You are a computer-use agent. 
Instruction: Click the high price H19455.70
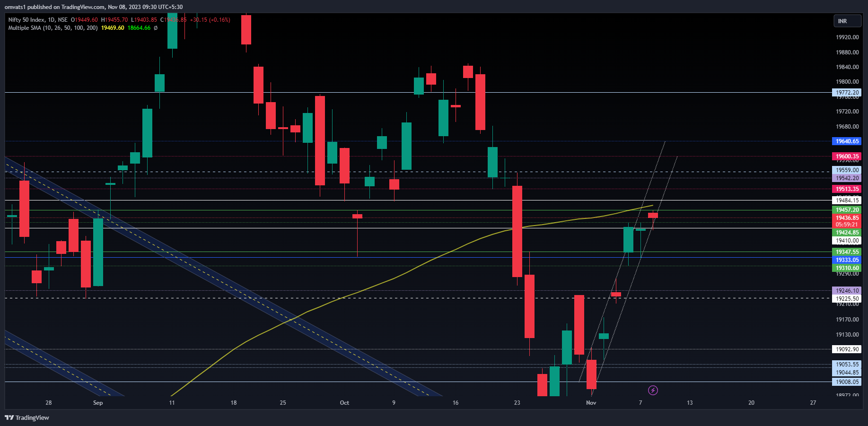[x=114, y=20]
